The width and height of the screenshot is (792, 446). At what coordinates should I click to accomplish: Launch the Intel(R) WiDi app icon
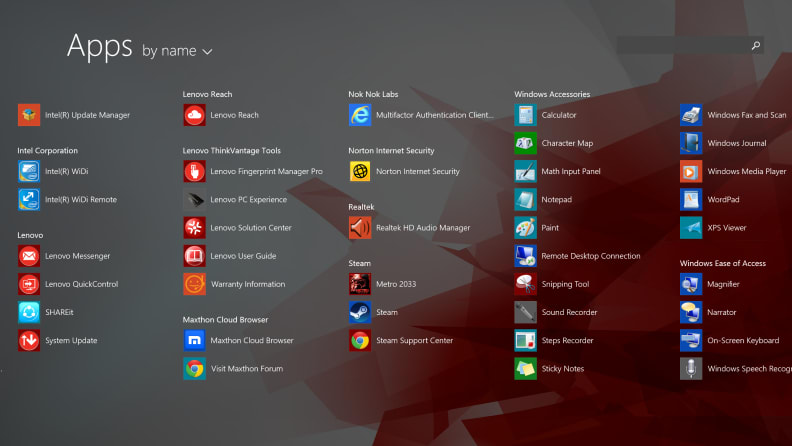point(29,171)
